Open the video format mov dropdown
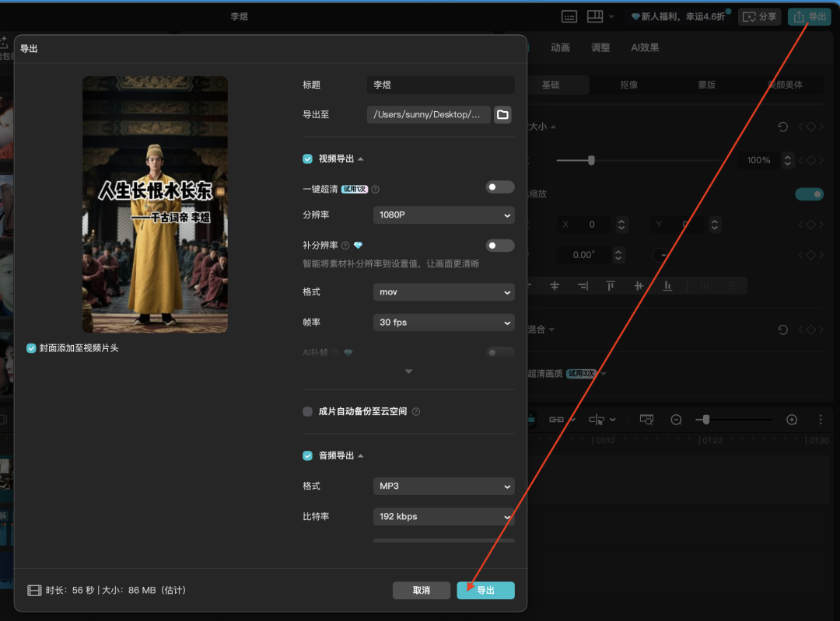The height and width of the screenshot is (621, 840). [x=443, y=291]
